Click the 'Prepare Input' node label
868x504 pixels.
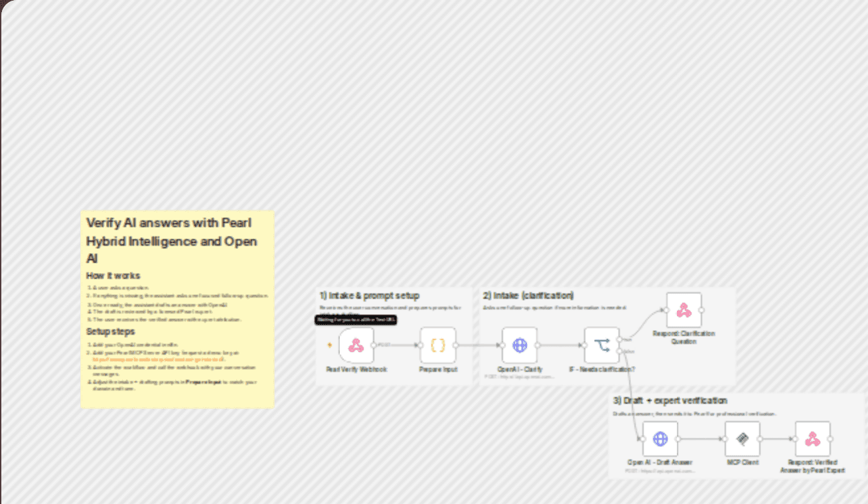[x=438, y=369]
